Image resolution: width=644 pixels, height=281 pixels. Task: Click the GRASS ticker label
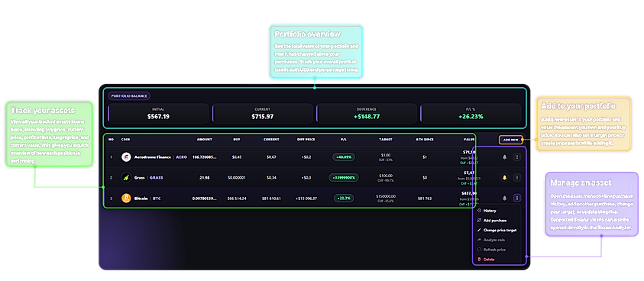click(157, 178)
